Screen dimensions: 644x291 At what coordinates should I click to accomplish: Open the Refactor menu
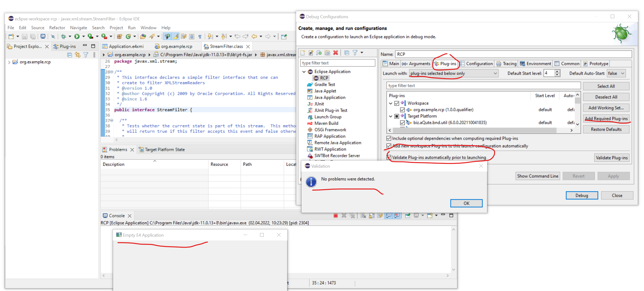(57, 28)
